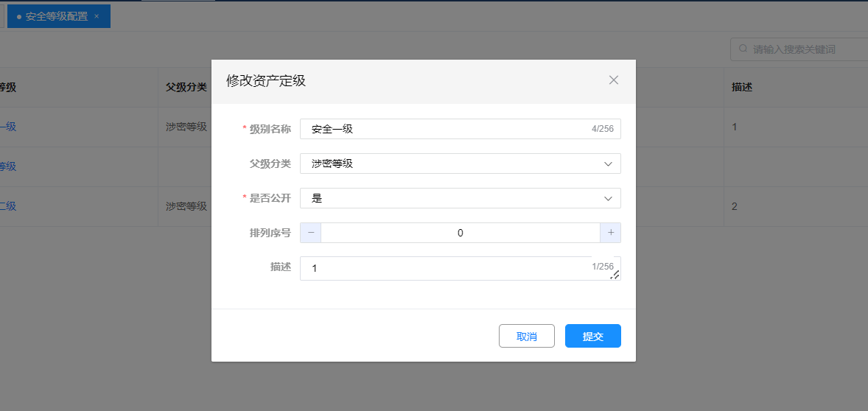This screenshot has width=868, height=411.
Task: Click the 排列序号 number field
Action: [x=460, y=233]
